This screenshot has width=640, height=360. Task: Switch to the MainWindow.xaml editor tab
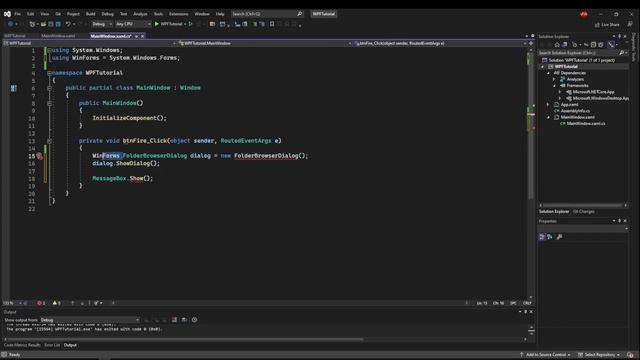click(58, 36)
